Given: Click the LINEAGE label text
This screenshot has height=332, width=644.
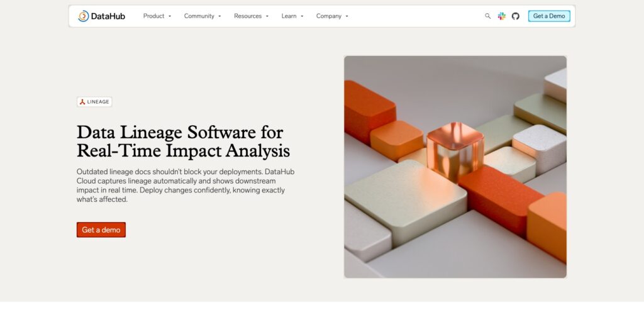Looking at the screenshot, I should click(98, 102).
